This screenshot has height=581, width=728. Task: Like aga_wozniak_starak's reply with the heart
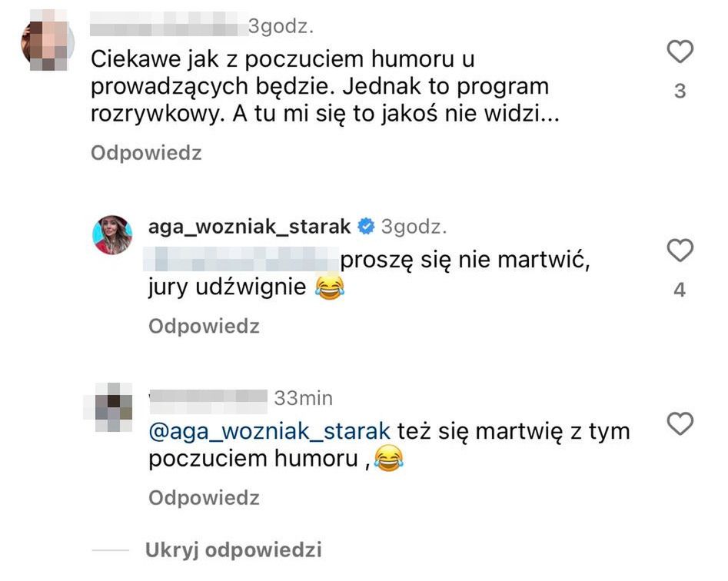680,251
